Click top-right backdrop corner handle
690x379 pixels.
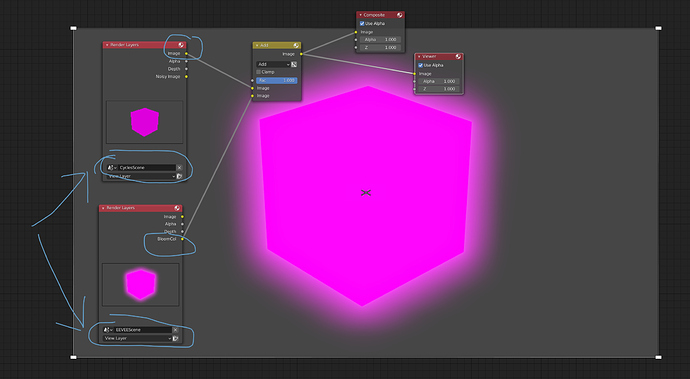coord(658,28)
